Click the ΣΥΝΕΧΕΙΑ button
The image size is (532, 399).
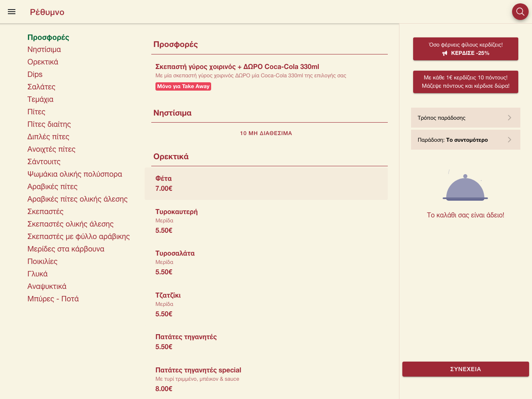(x=465, y=369)
